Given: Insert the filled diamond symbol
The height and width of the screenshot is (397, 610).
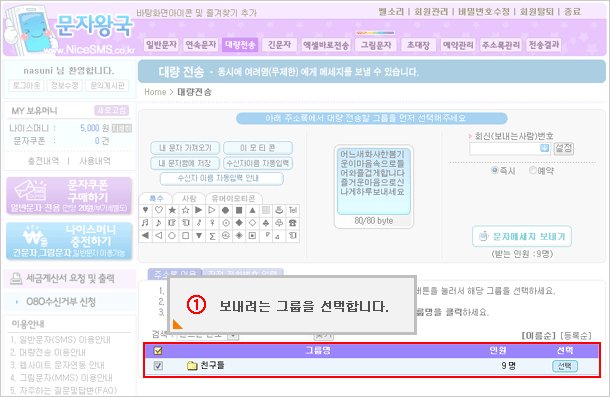Looking at the screenshot, I should (x=239, y=223).
